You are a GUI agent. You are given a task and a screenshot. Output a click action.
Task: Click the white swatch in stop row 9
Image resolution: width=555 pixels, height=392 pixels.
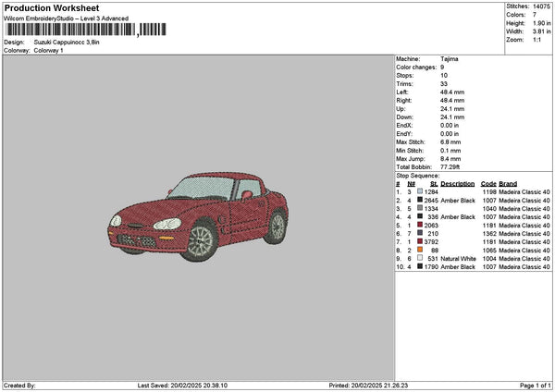420,258
